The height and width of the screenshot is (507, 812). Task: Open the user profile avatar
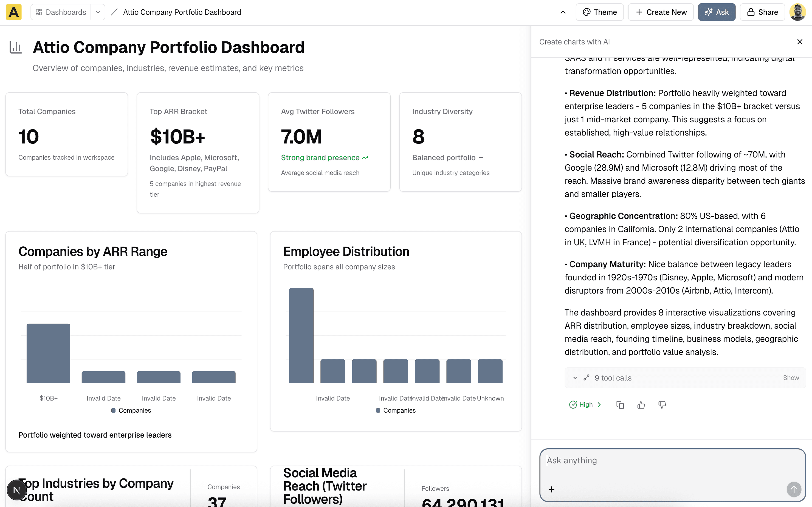797,12
